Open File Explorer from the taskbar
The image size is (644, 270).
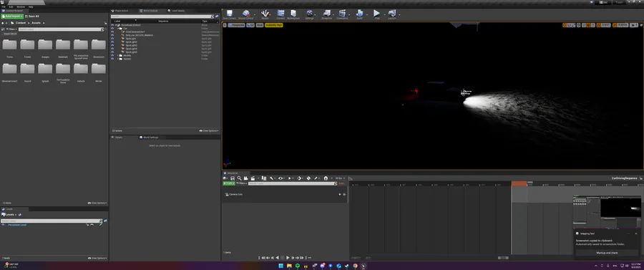(289, 266)
